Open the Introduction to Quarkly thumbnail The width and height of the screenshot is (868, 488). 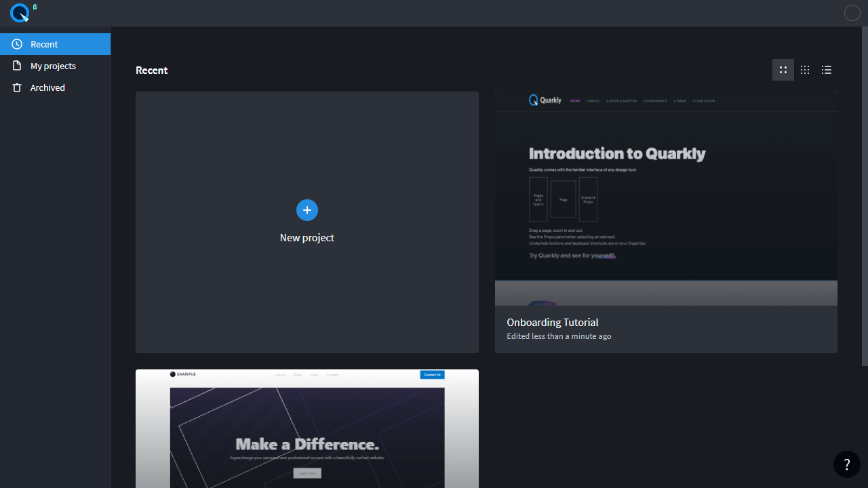(665, 198)
